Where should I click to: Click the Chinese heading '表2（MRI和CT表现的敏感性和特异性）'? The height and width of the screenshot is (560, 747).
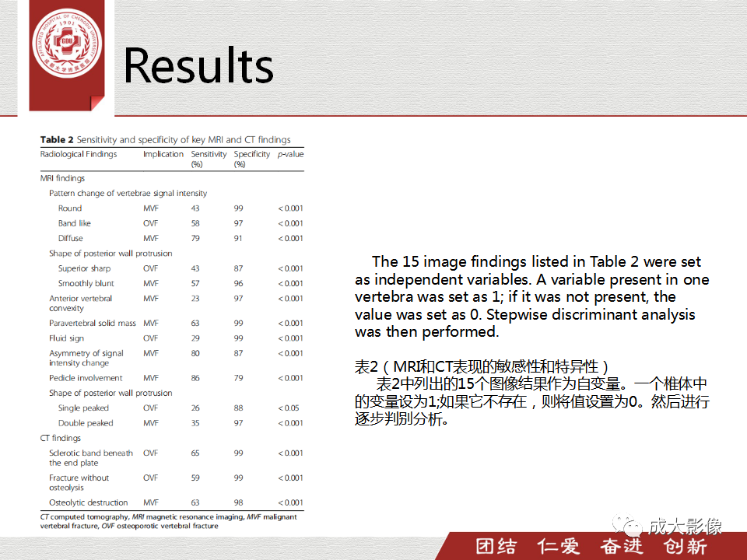tap(482, 366)
